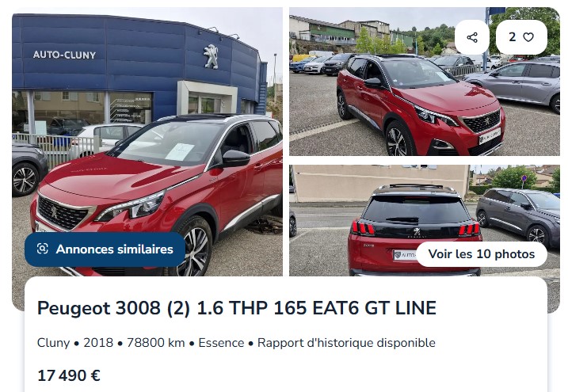Open Annonces similaires
The height and width of the screenshot is (392, 568).
click(x=105, y=249)
